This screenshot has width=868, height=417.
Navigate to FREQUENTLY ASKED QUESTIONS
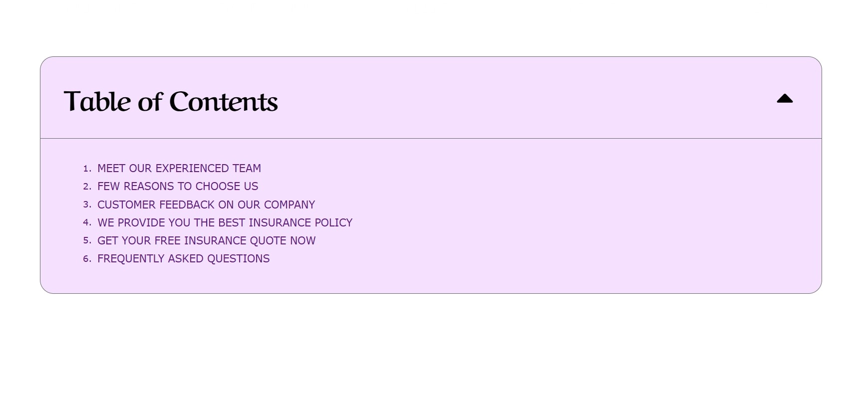point(183,258)
